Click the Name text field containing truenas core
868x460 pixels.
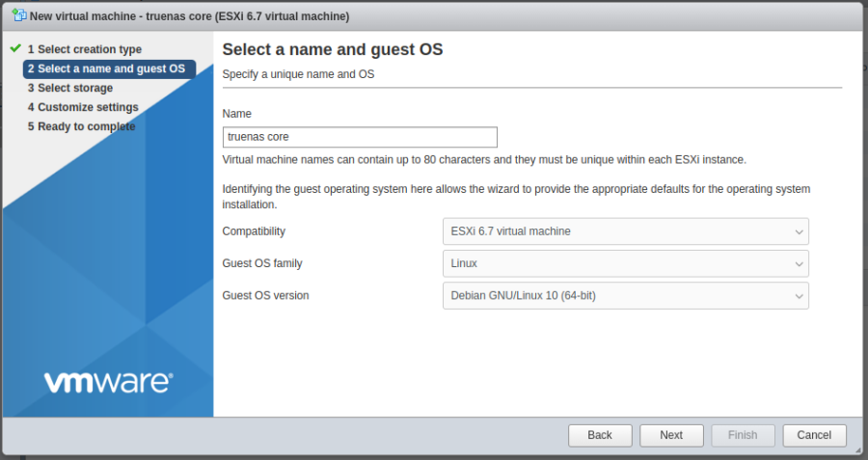(x=359, y=137)
